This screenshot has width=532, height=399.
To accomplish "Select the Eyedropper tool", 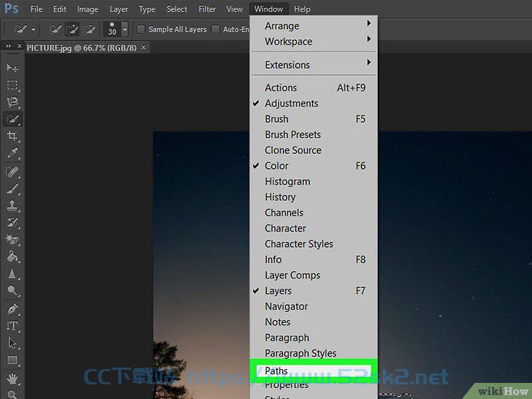I will pos(12,153).
